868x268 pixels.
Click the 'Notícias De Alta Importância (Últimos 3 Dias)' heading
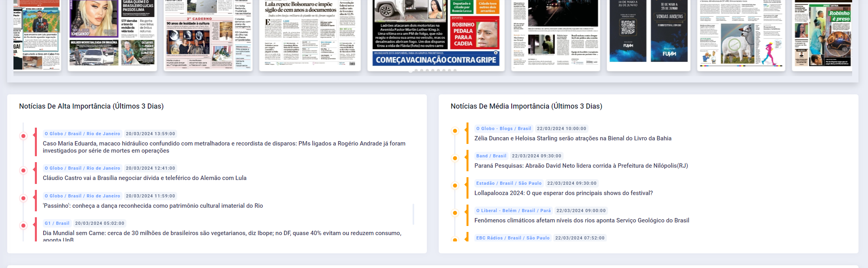tap(92, 106)
